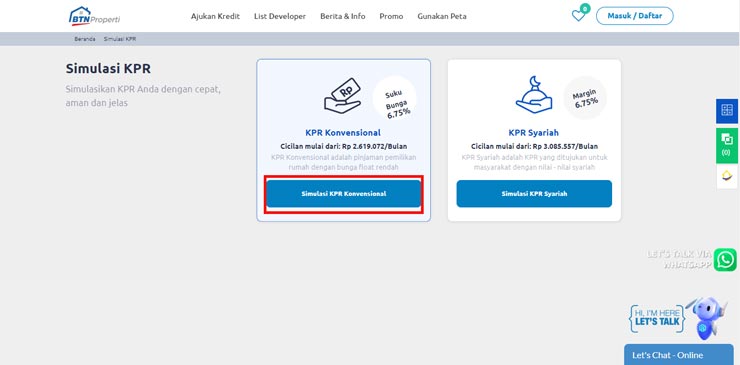The image size is (740, 365).
Task: Click the Simulasi KPR breadcrumb
Action: click(120, 39)
